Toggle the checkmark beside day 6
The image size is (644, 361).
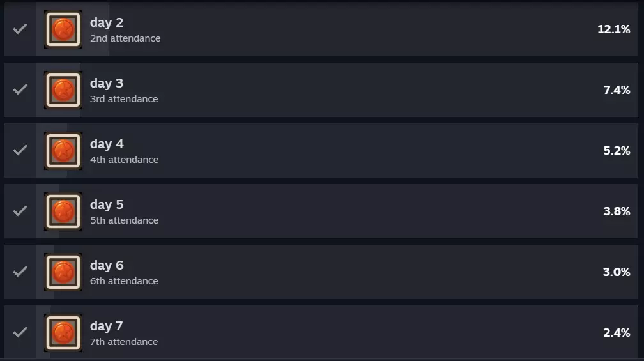click(x=20, y=272)
